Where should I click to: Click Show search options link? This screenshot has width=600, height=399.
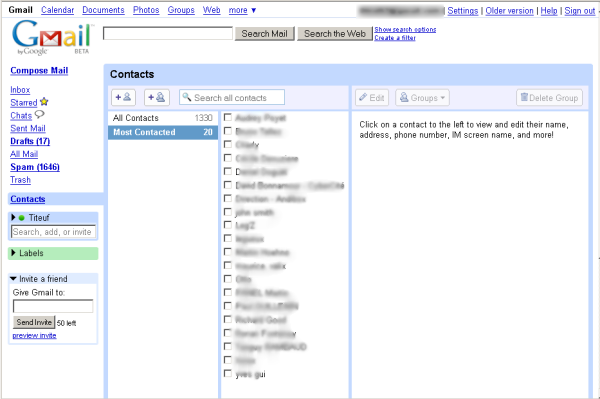[405, 29]
